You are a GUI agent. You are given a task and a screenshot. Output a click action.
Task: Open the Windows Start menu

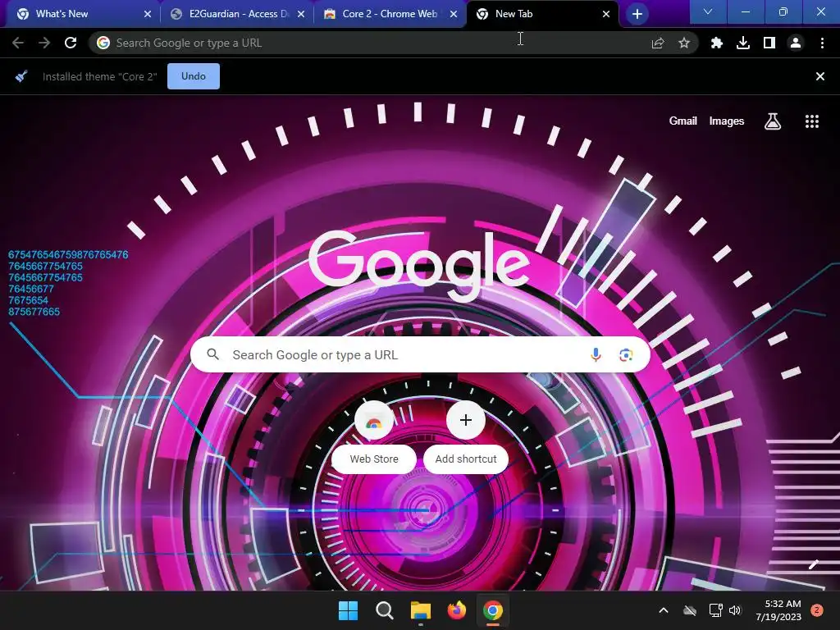(x=348, y=610)
